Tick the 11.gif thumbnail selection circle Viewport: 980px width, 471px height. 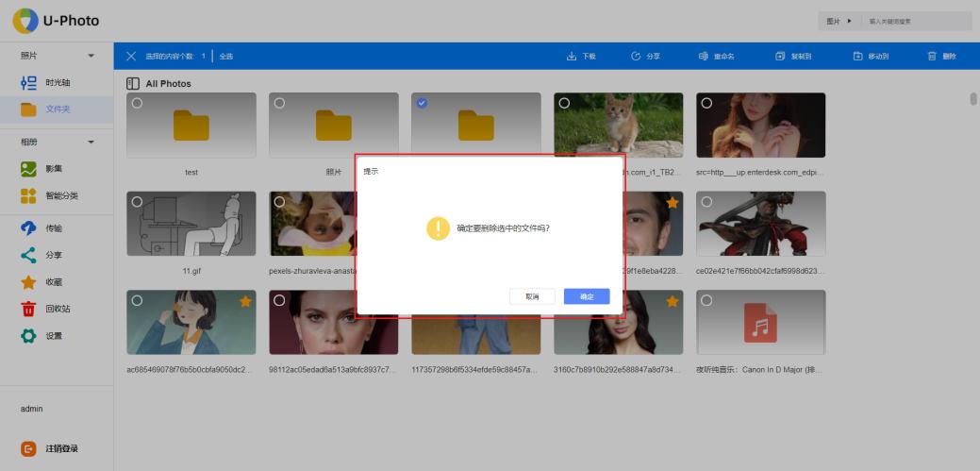click(137, 202)
